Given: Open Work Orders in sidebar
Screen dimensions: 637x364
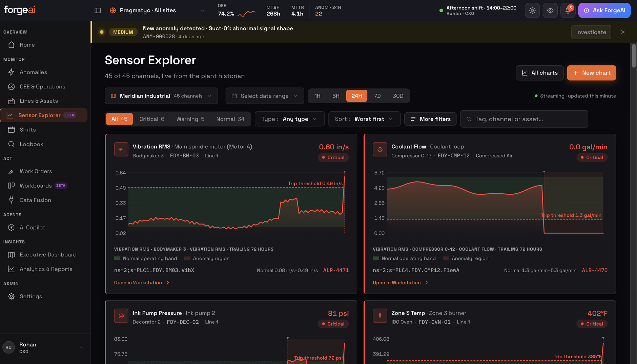Looking at the screenshot, I should tap(44, 171).
